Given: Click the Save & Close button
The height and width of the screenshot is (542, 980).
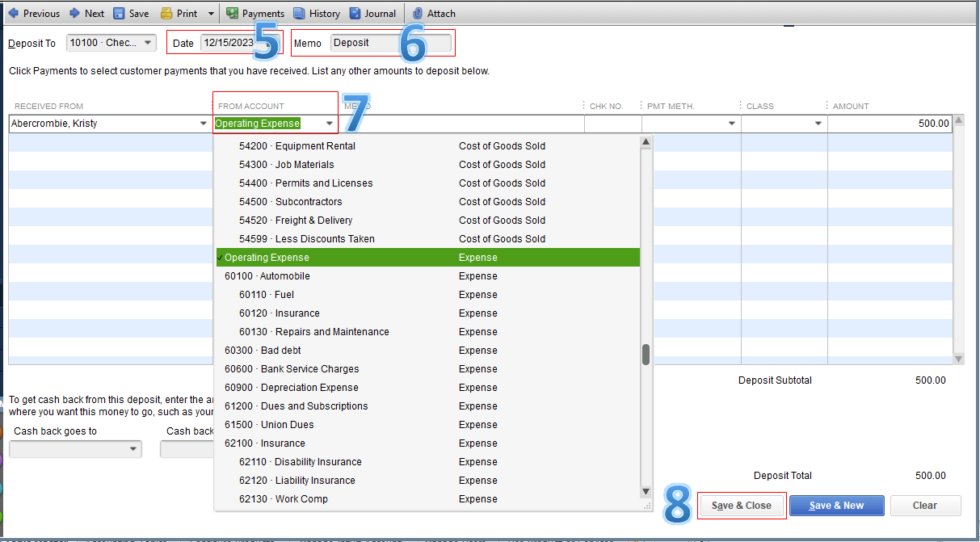Looking at the screenshot, I should tap(741, 505).
